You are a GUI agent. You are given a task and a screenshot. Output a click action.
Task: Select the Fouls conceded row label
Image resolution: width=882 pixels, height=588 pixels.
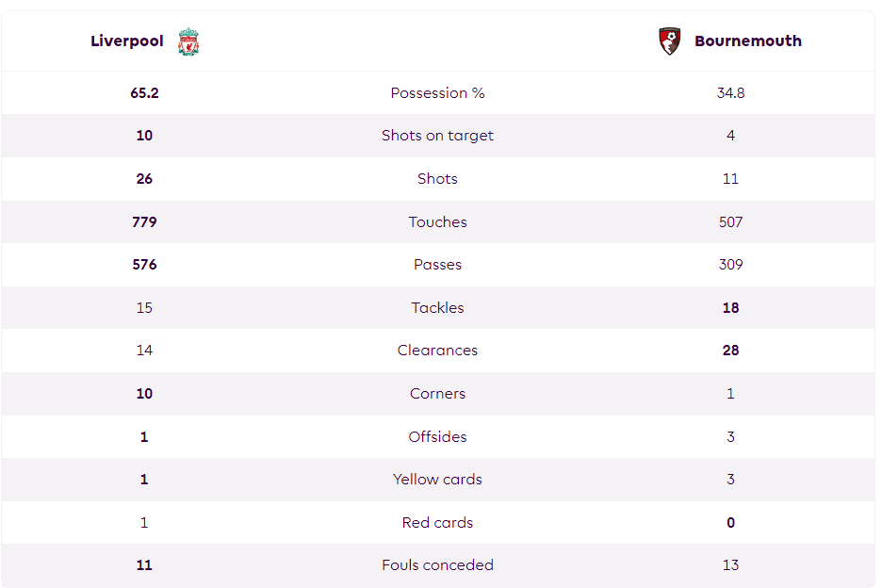point(437,565)
